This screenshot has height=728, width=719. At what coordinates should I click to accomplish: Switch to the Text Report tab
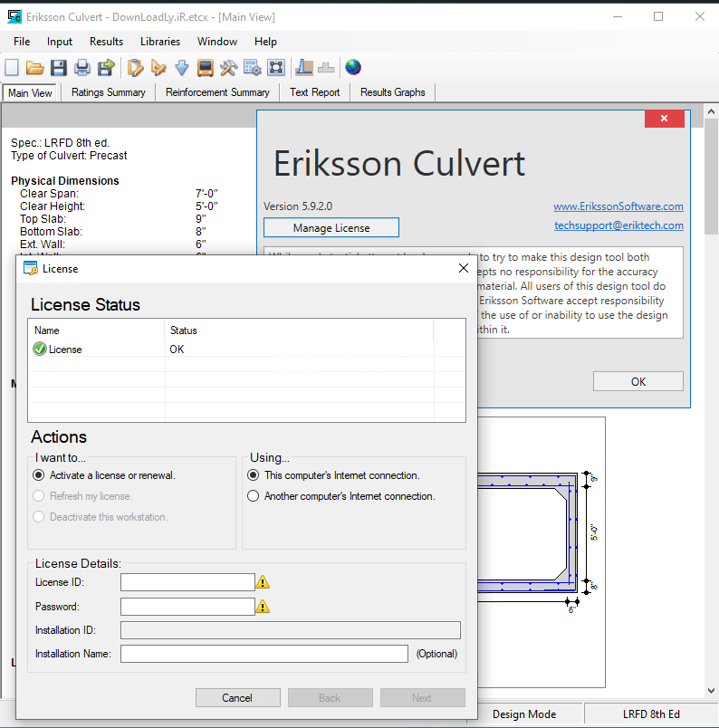(x=314, y=92)
